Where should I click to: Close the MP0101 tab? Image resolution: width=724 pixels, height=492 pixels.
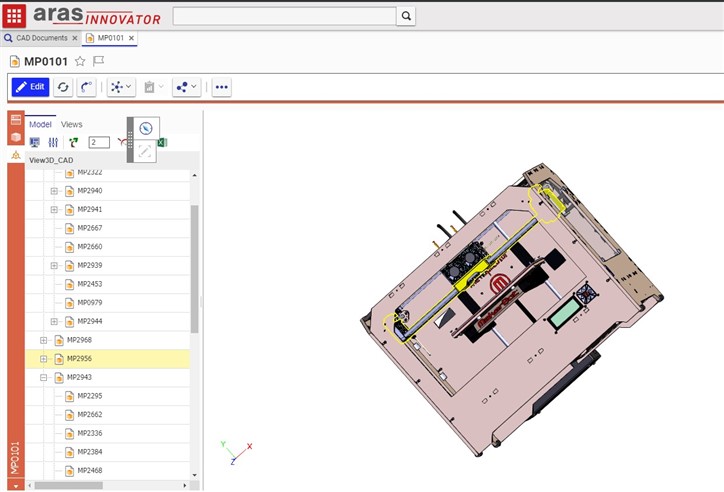(132, 38)
